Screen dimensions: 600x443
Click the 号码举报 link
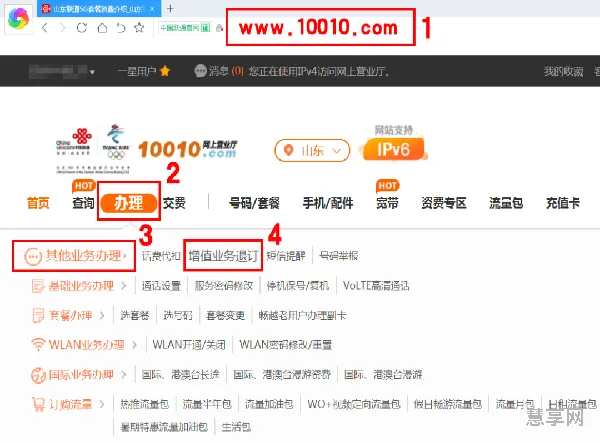click(x=339, y=256)
